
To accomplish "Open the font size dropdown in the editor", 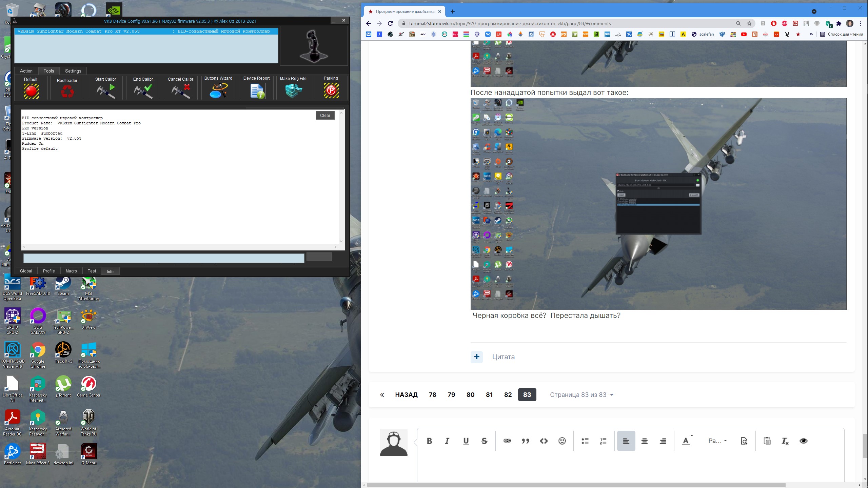I will click(x=718, y=441).
